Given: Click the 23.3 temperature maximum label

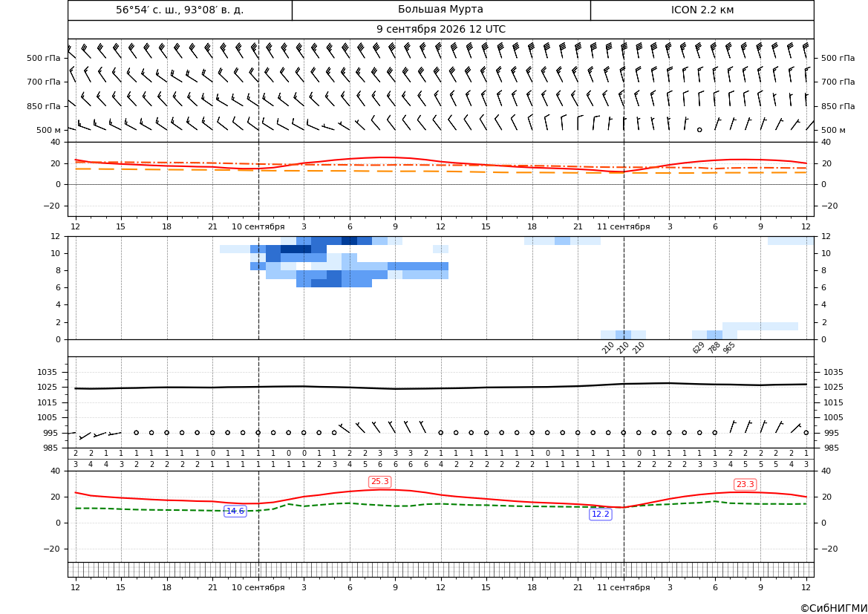Looking at the screenshot, I should (x=745, y=485).
